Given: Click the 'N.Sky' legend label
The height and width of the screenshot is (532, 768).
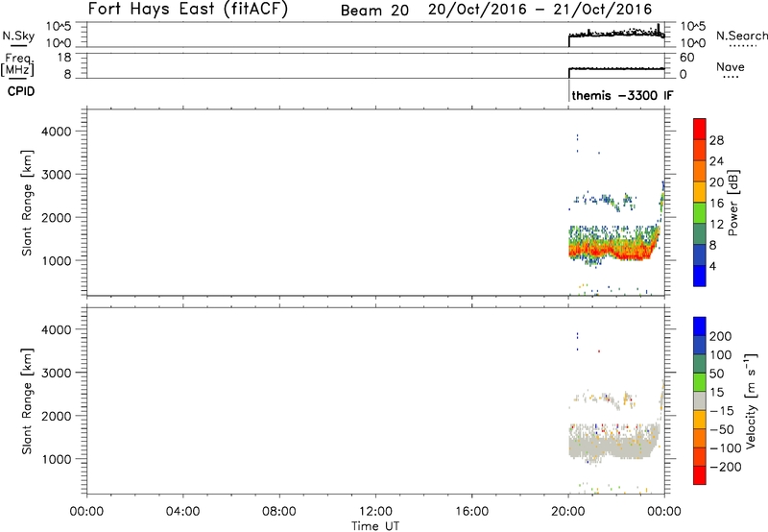Looking at the screenshot, I should coord(18,36).
